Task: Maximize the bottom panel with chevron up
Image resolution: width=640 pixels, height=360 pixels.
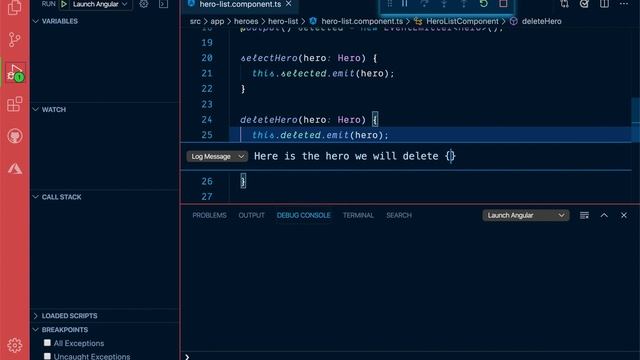Action: coord(604,215)
